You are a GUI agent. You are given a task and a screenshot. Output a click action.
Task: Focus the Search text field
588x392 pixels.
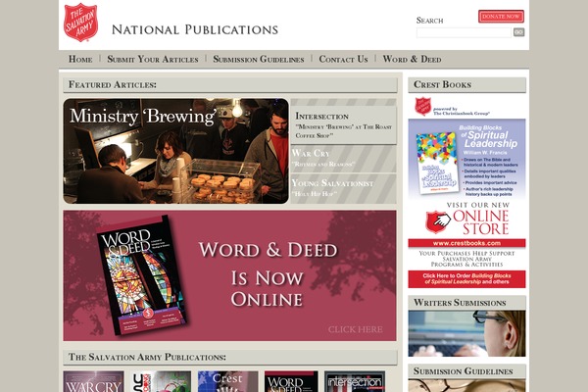pos(464,32)
